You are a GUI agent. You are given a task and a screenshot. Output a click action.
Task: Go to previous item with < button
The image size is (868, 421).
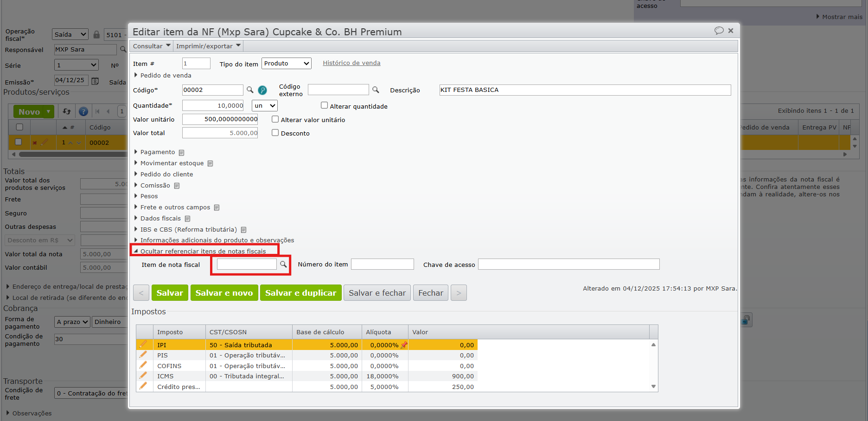tap(141, 293)
